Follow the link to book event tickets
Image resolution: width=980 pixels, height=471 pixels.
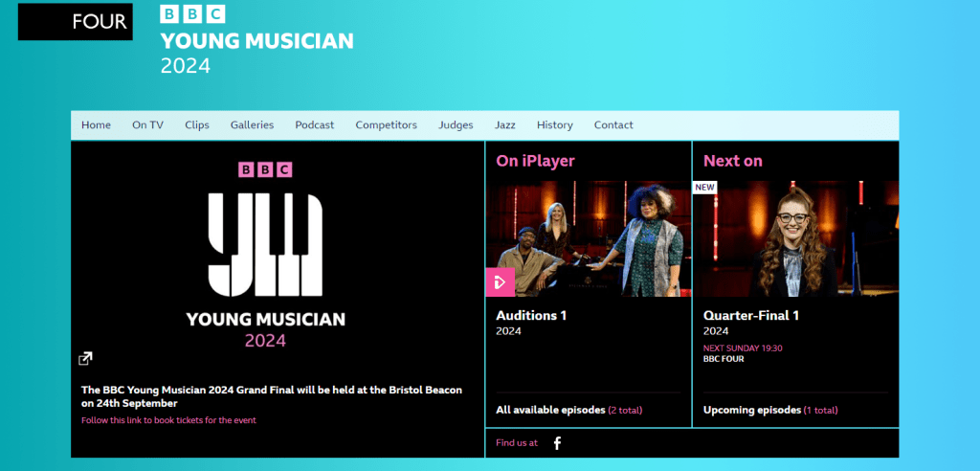(x=168, y=420)
